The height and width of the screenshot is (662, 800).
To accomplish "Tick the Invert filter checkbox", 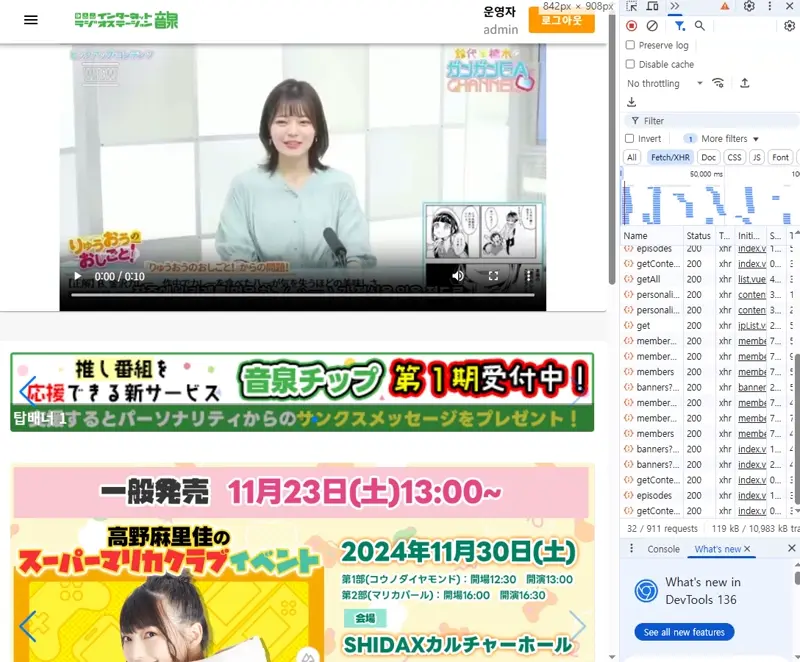I will coord(630,139).
